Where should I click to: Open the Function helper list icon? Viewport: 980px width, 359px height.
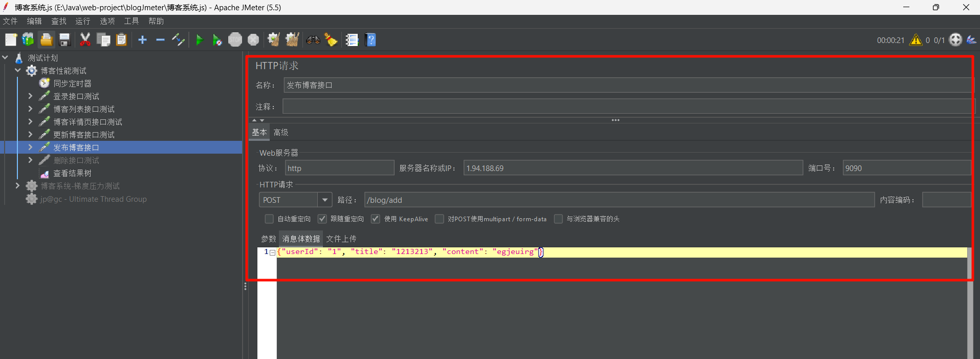(352, 40)
